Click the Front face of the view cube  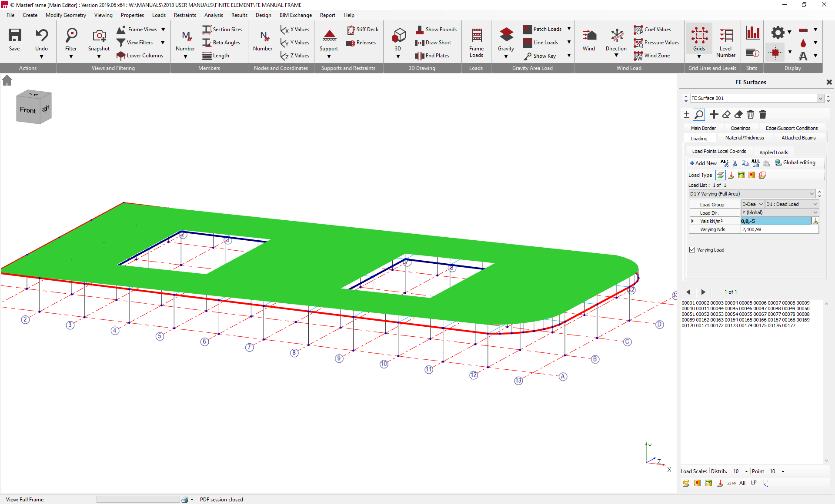(28, 110)
